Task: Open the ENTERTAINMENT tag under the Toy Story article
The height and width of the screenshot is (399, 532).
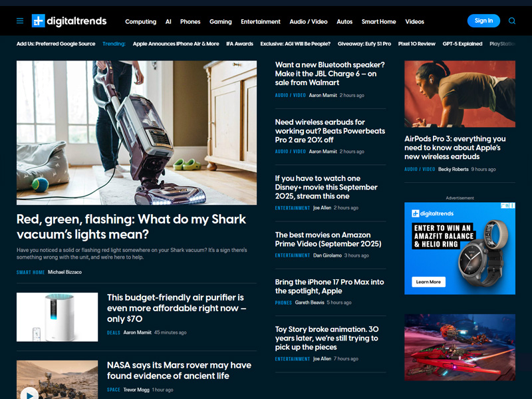Action: [x=293, y=358]
